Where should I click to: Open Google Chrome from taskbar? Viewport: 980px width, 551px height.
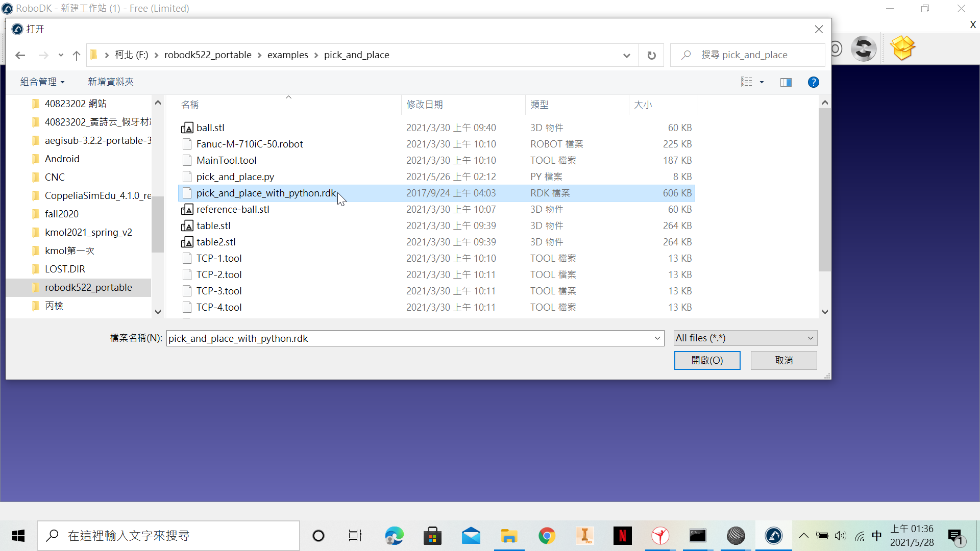point(547,536)
